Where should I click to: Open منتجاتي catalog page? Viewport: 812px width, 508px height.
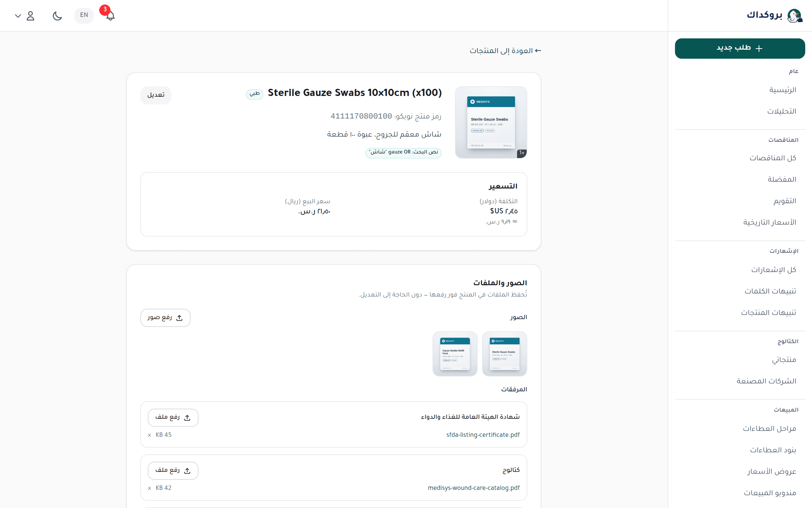click(784, 360)
